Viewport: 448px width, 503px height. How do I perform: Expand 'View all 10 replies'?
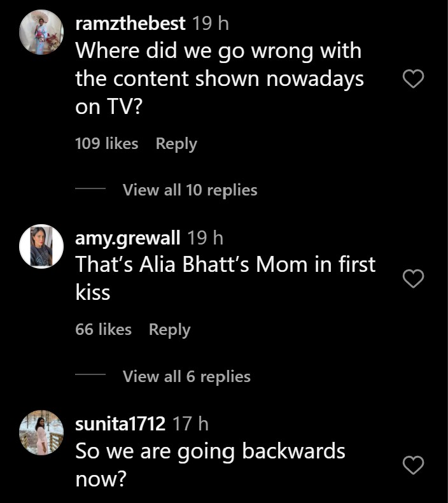[190, 190]
